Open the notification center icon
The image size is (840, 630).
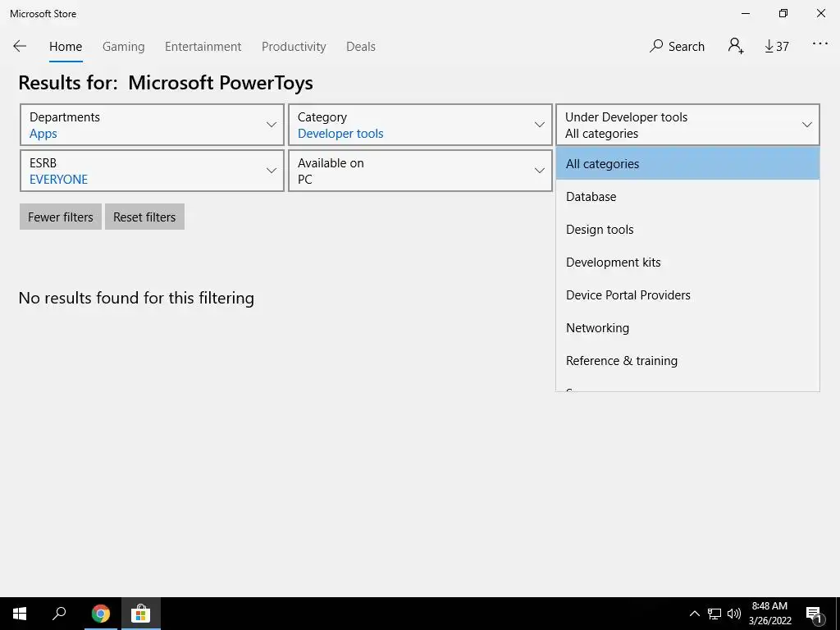point(814,614)
